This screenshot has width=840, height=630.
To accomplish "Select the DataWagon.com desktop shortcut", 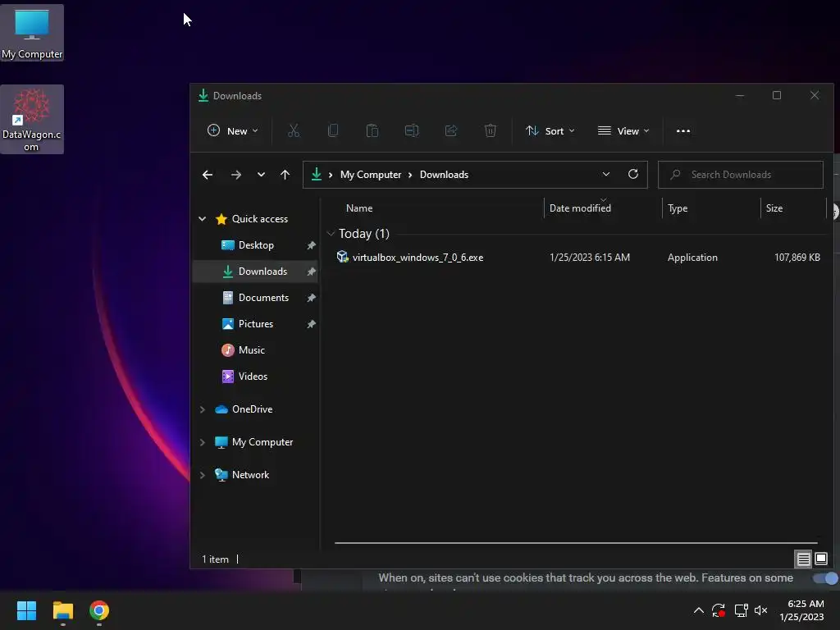I will coord(32,120).
